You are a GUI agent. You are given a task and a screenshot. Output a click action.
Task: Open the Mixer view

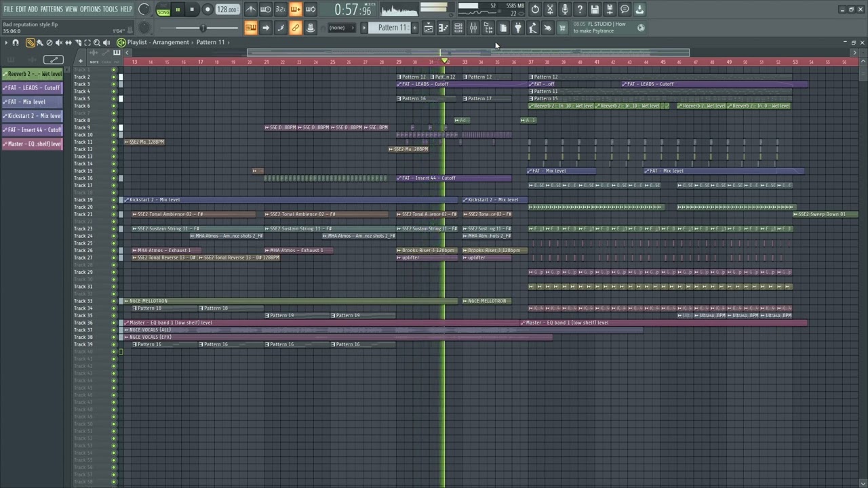point(473,28)
